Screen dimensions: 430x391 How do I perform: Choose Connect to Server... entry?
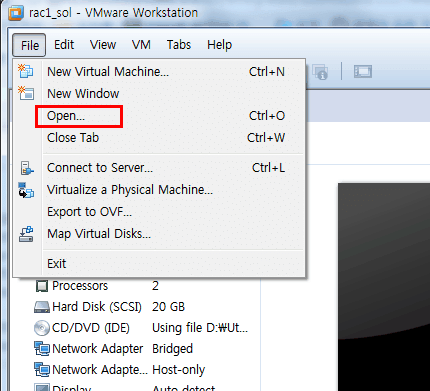[159, 168]
